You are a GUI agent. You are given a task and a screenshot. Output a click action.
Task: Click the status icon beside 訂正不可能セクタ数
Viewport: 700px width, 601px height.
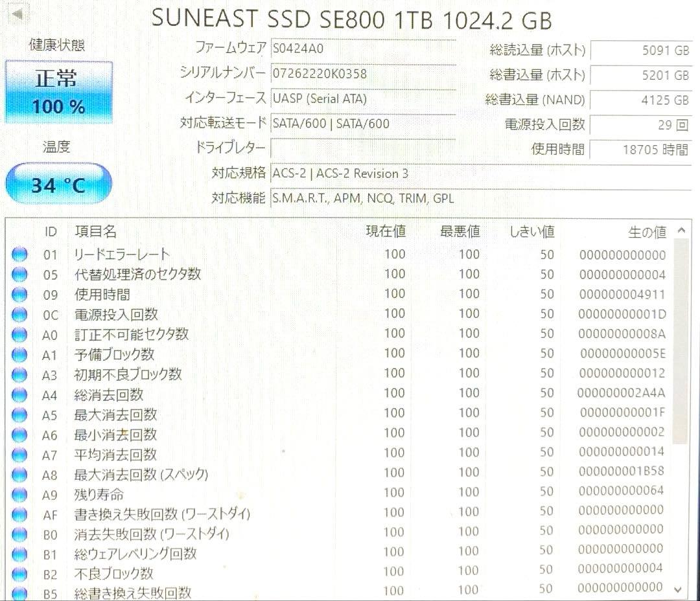coord(18,334)
